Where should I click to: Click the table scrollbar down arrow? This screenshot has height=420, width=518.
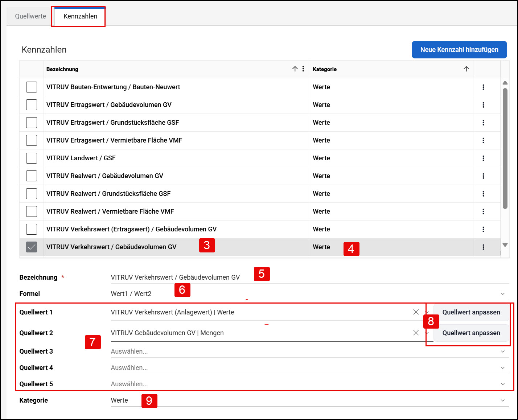tap(505, 245)
